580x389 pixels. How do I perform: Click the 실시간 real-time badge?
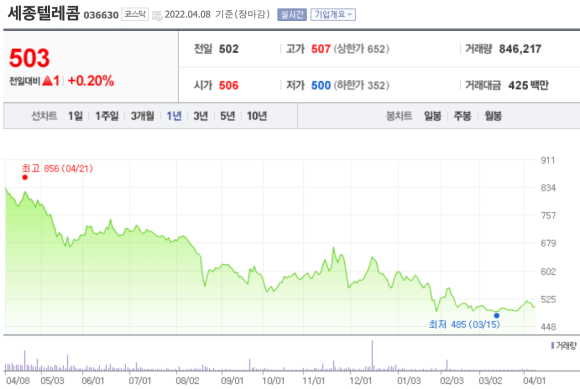292,15
